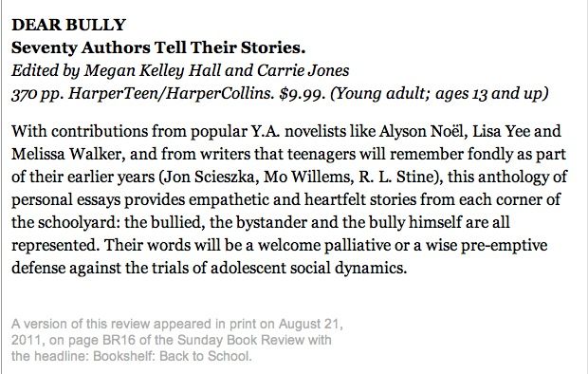This screenshot has height=374, width=588.
Task: Click the Young adult ages note
Action: point(439,93)
